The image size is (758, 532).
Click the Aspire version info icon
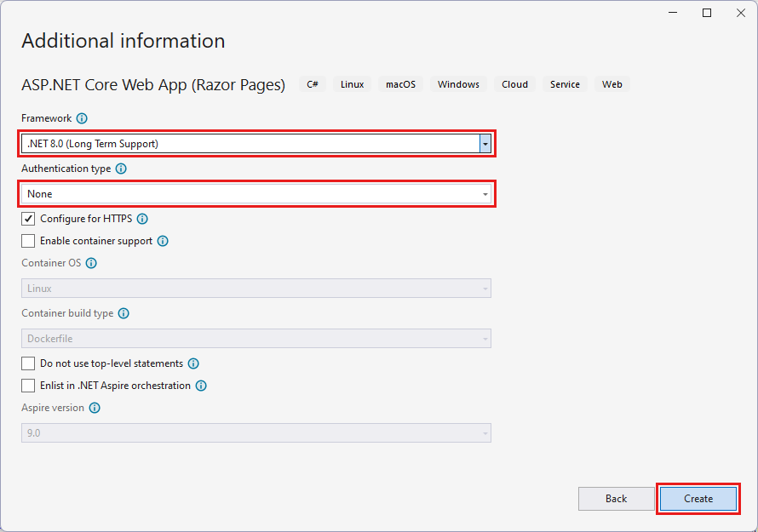95,408
